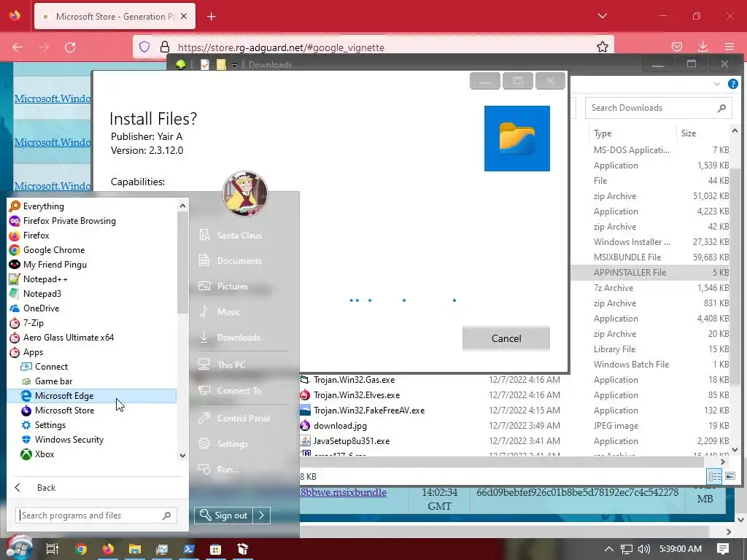Viewport: 747px width, 560px height.
Task: Save page to Pocket icon
Action: [x=676, y=47]
